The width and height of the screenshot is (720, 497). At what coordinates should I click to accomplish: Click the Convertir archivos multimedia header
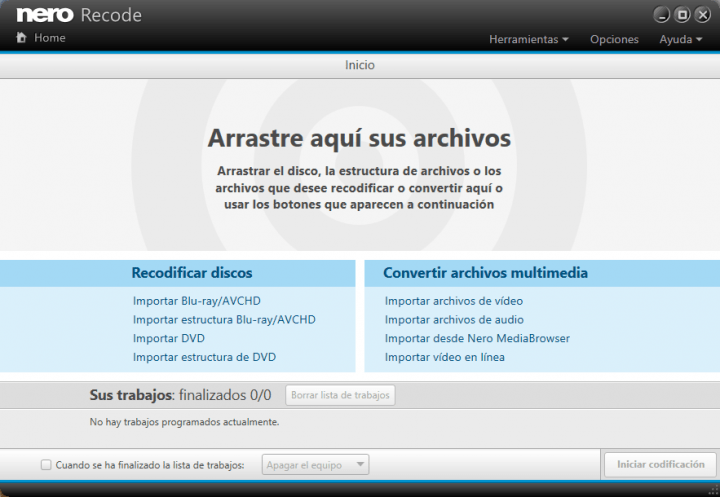(485, 273)
